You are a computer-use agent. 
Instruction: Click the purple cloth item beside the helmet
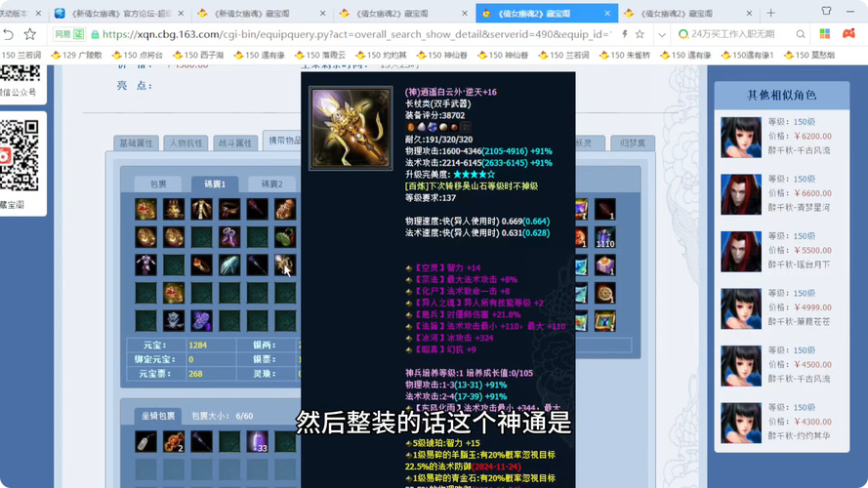[201, 321]
